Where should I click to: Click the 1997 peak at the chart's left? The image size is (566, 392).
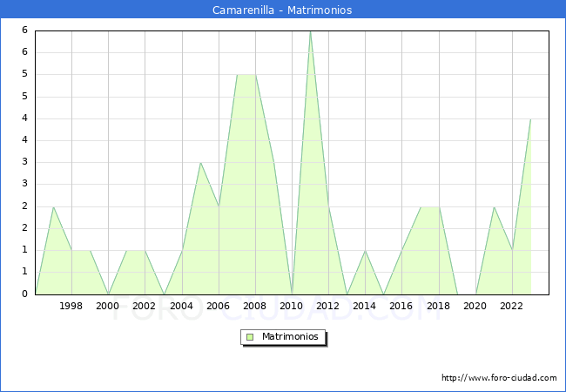coord(53,207)
